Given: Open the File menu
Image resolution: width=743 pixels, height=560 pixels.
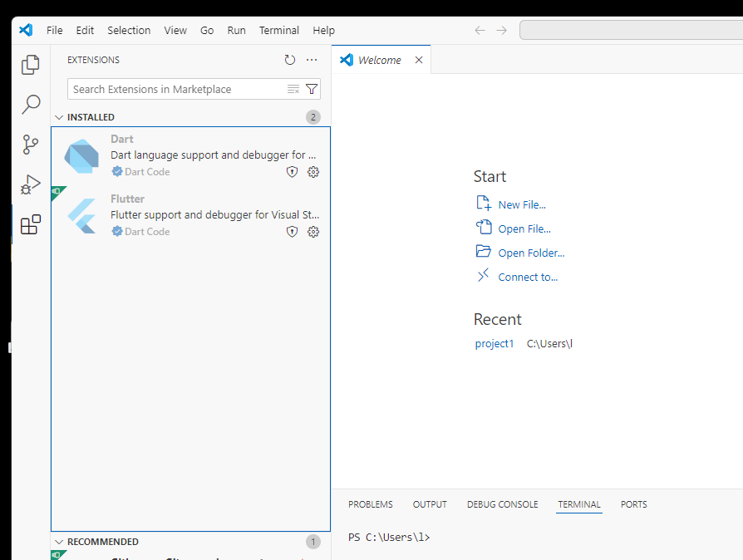Looking at the screenshot, I should tap(55, 30).
